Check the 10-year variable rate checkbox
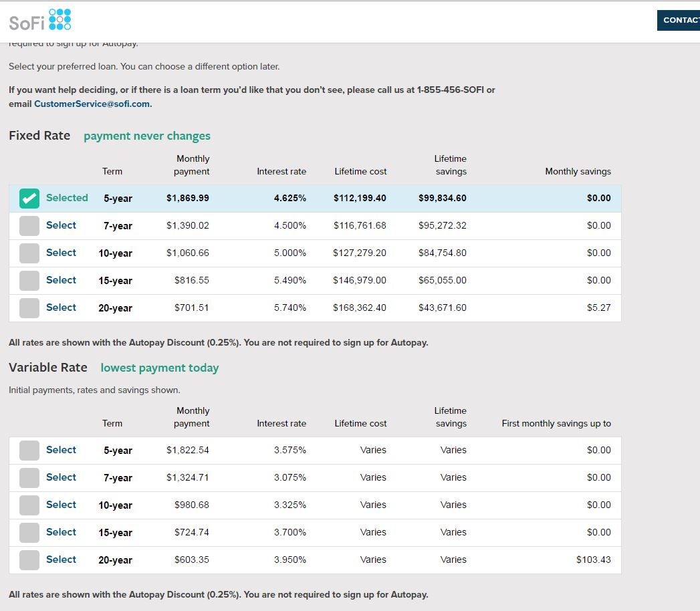 [x=29, y=505]
